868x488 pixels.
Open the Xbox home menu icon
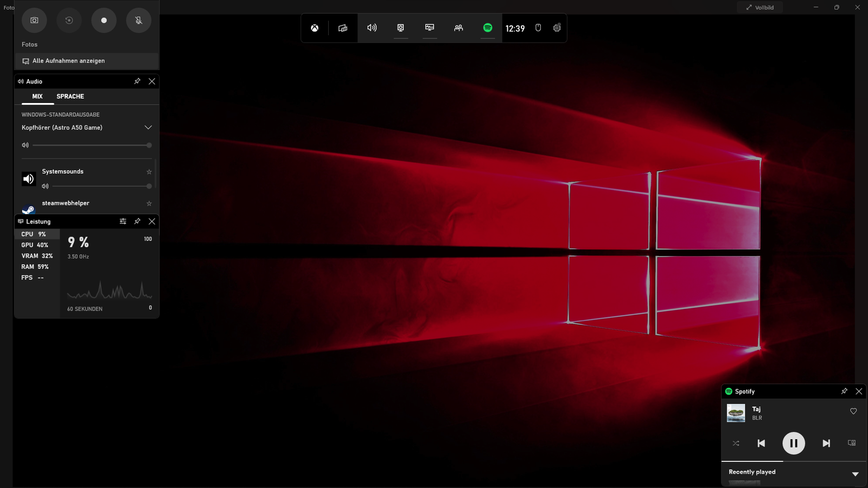click(315, 28)
